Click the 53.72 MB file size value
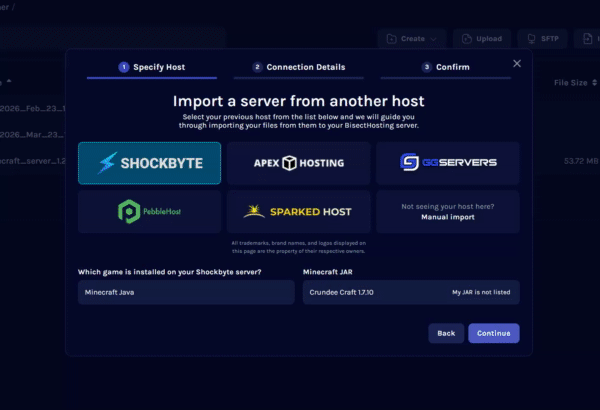 coord(580,161)
